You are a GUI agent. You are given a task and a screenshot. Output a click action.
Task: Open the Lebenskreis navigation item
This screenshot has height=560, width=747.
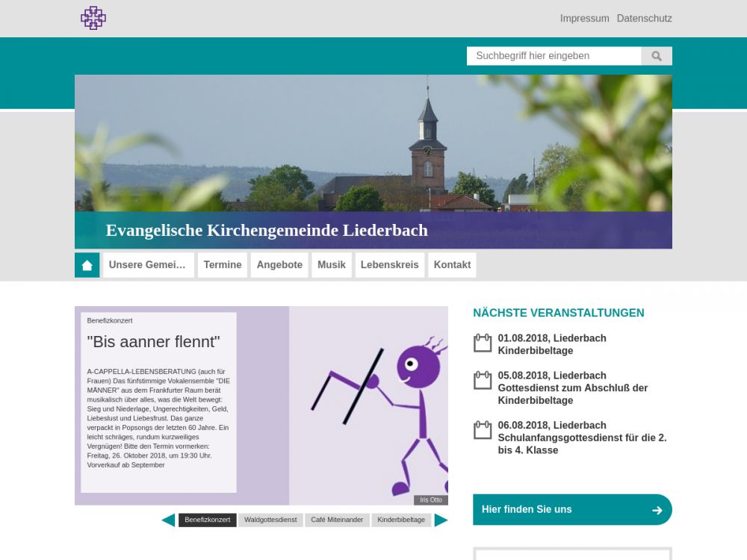click(389, 265)
